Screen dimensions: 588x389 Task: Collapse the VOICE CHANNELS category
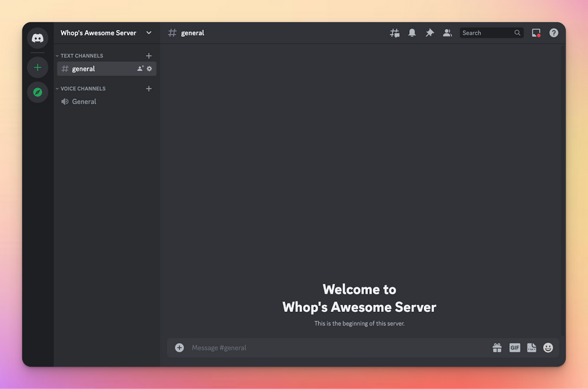click(81, 88)
